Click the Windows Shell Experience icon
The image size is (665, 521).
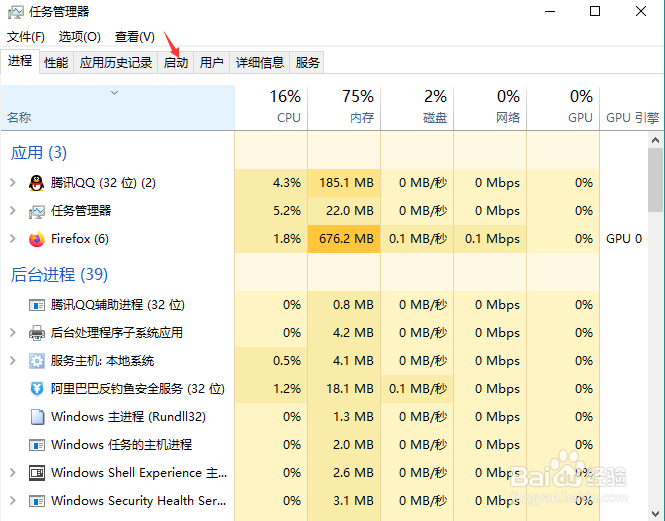pos(36,473)
